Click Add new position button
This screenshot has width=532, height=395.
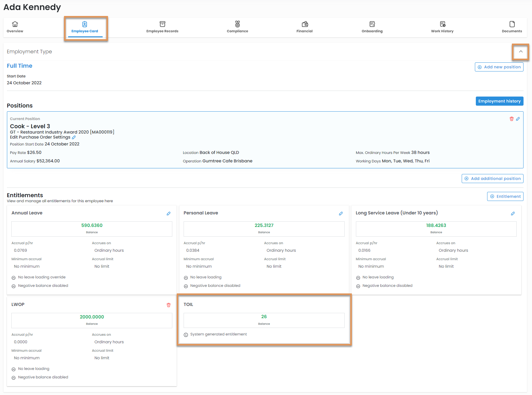pos(499,67)
